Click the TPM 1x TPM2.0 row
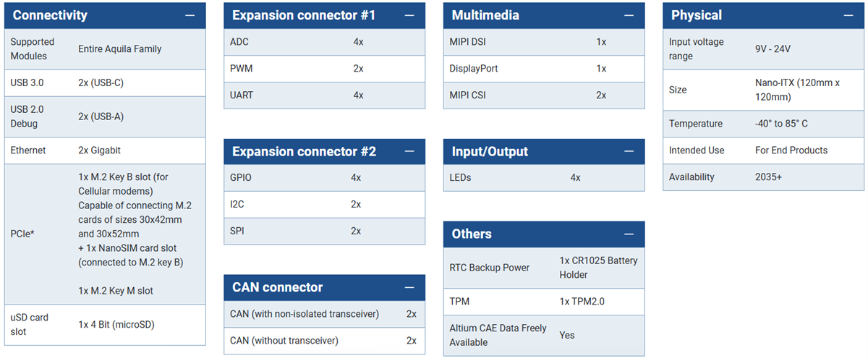The image size is (868, 361). click(x=543, y=302)
